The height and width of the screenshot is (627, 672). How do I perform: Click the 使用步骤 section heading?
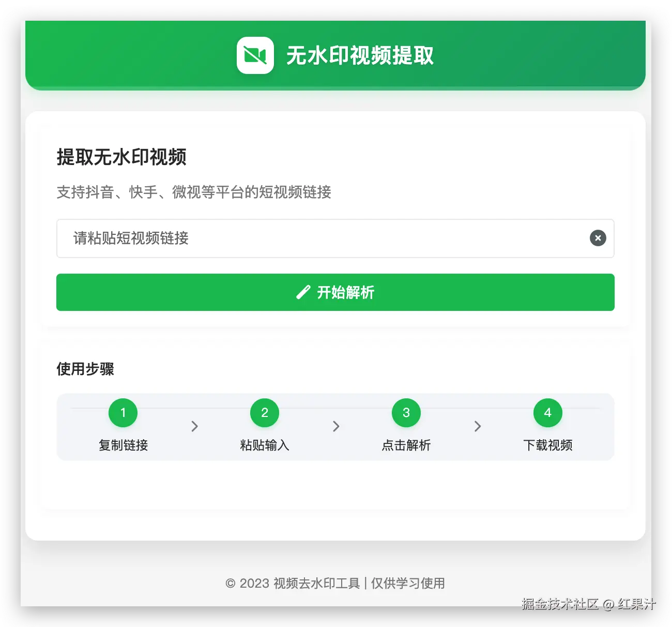[85, 369]
